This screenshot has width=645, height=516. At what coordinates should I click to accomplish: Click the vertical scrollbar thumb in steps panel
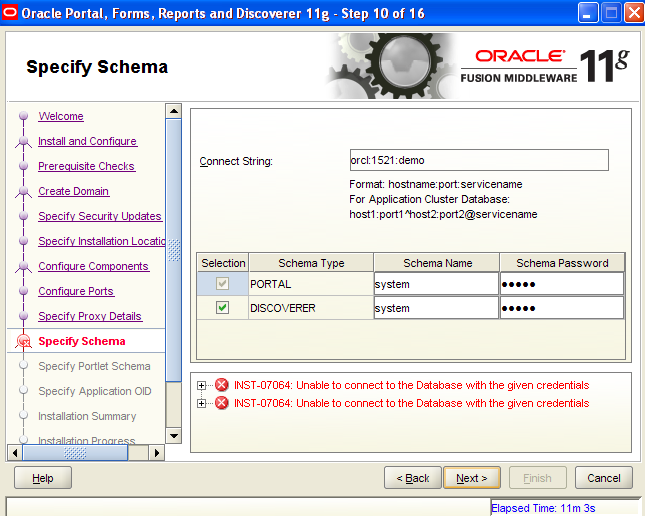coord(174,250)
